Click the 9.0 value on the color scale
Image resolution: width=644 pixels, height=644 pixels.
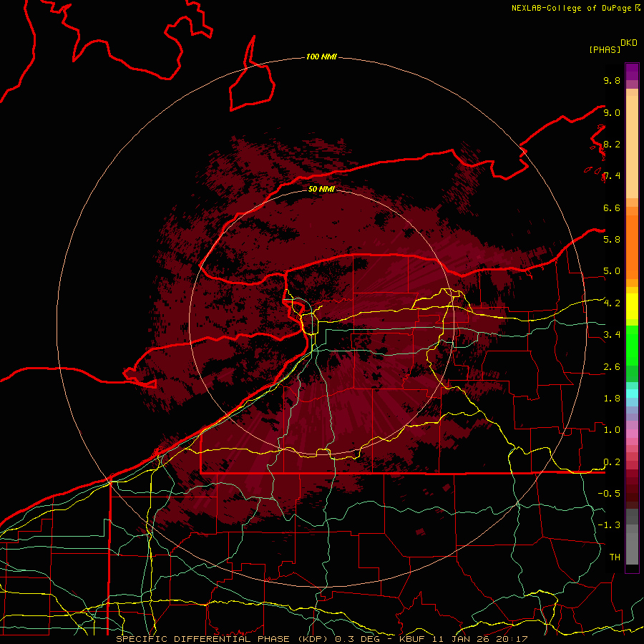tap(612, 112)
